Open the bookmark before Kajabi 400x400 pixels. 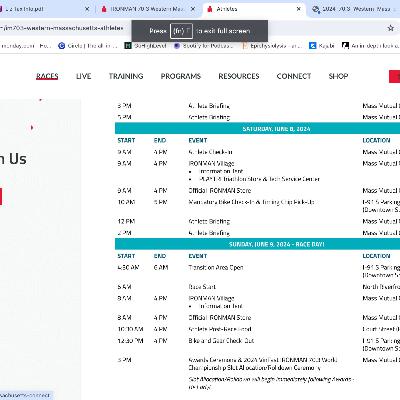coord(272,46)
